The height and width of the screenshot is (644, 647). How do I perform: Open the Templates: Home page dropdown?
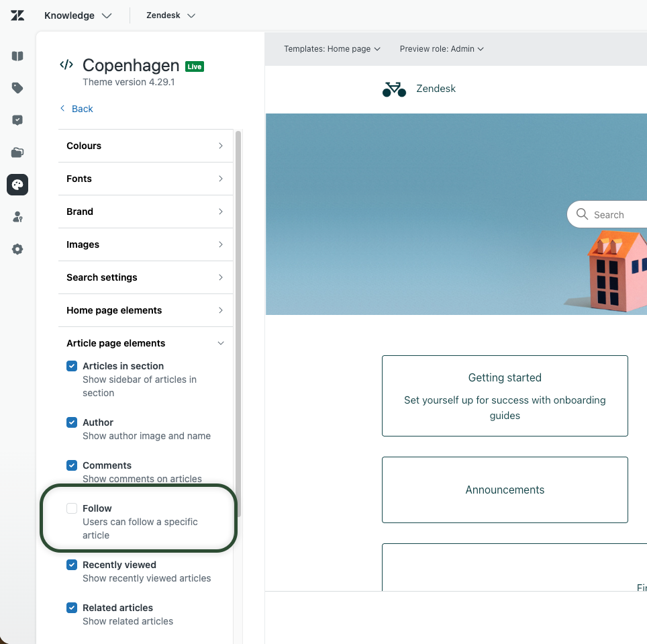click(332, 49)
